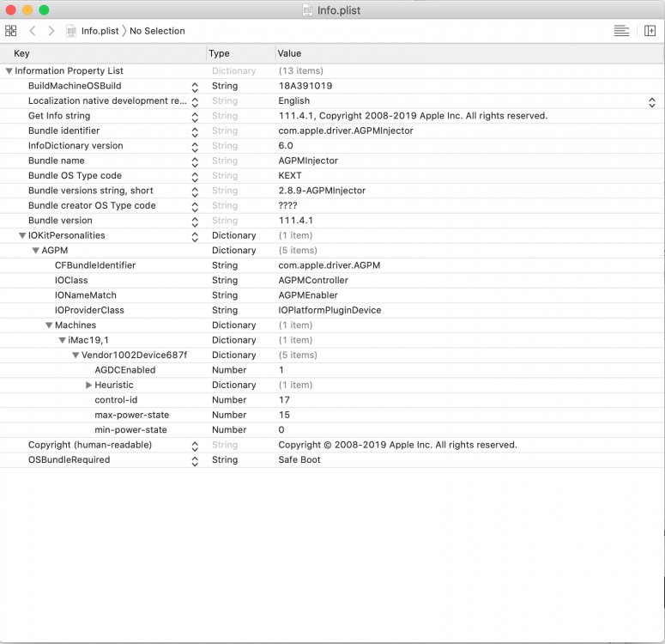The height and width of the screenshot is (644, 665).
Task: Click the document icon in title bar
Action: coord(307,10)
